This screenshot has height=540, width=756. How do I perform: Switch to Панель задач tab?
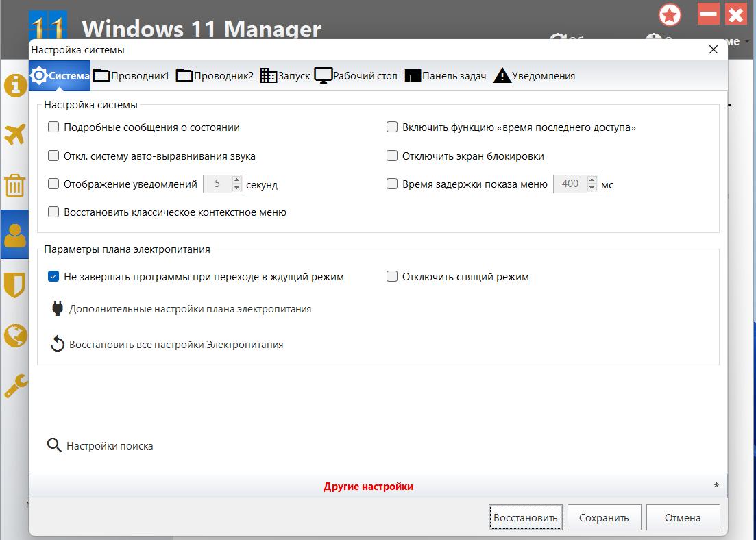[x=446, y=75]
